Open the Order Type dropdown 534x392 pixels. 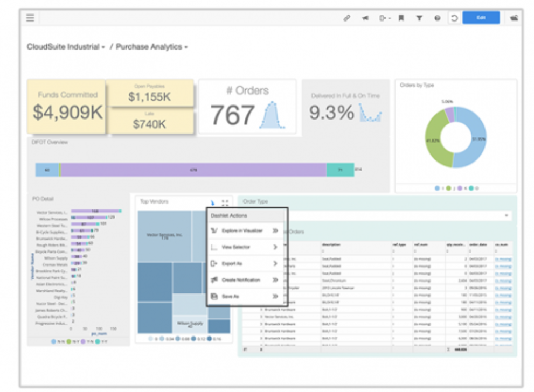pos(507,215)
